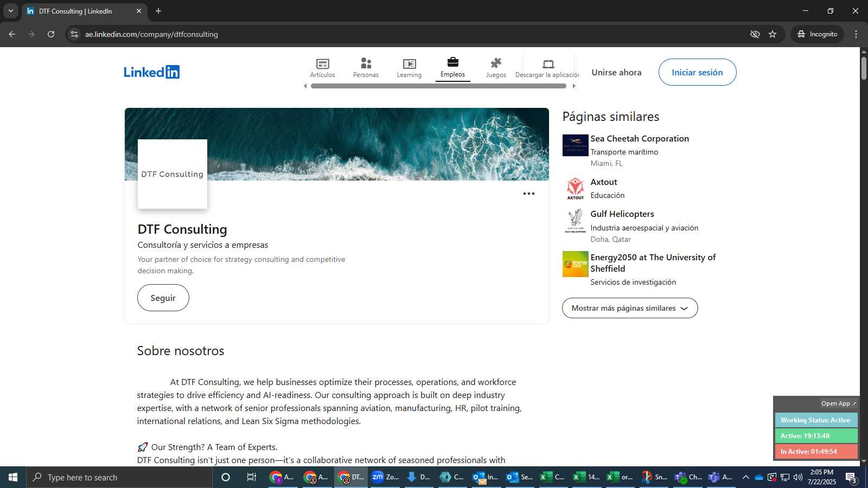Screen dimensions: 868x488
Task: Expand Mostrar más páginas similares
Action: (x=630, y=308)
